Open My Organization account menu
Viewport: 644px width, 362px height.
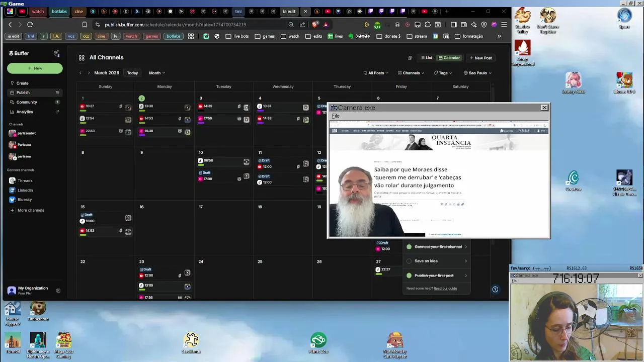pos(28,290)
